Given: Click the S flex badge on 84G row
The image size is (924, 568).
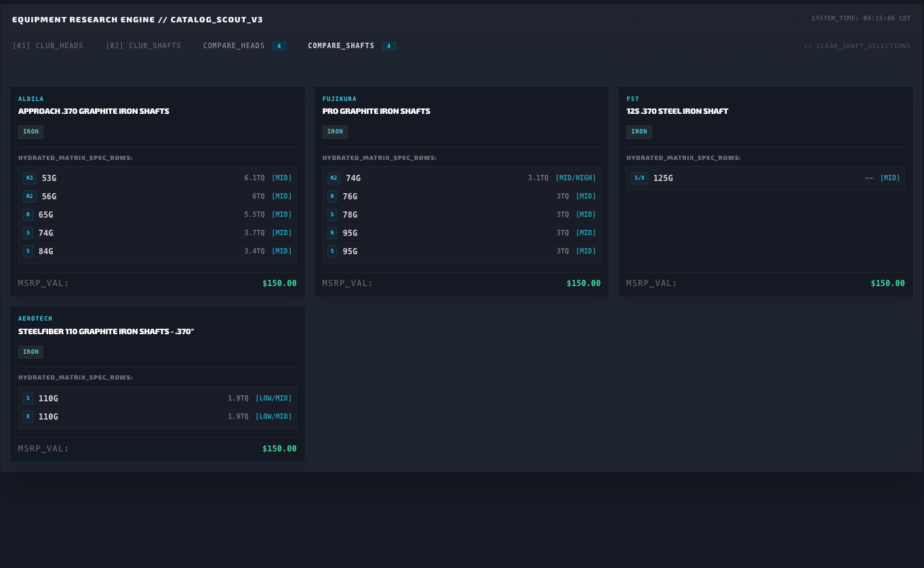Looking at the screenshot, I should coord(28,251).
